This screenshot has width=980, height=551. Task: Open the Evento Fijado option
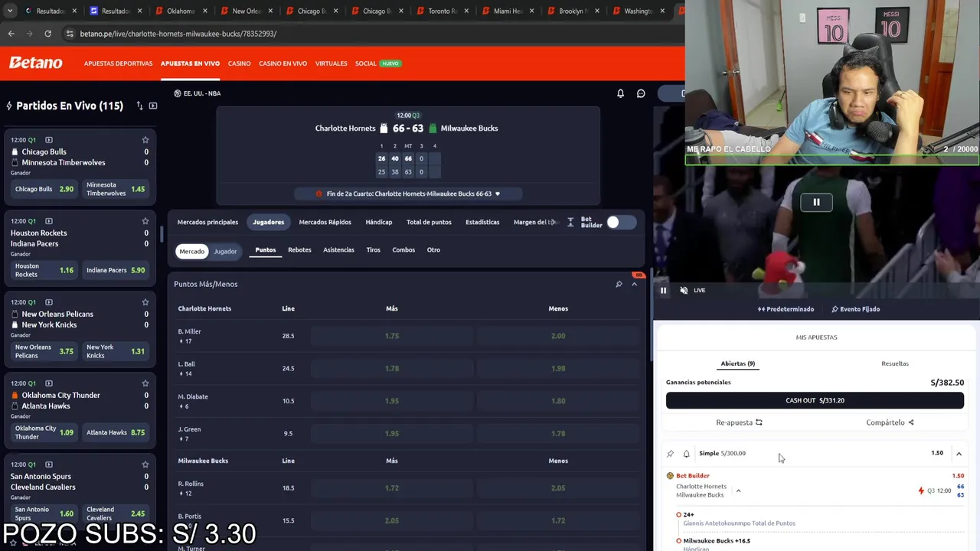pos(856,309)
